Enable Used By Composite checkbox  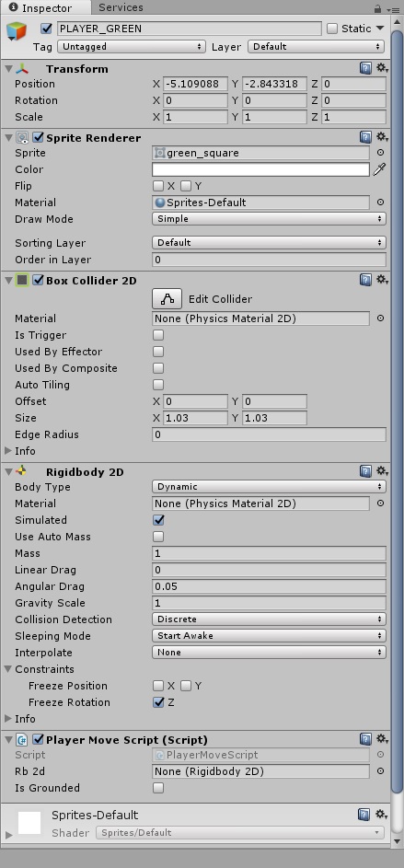click(158, 368)
